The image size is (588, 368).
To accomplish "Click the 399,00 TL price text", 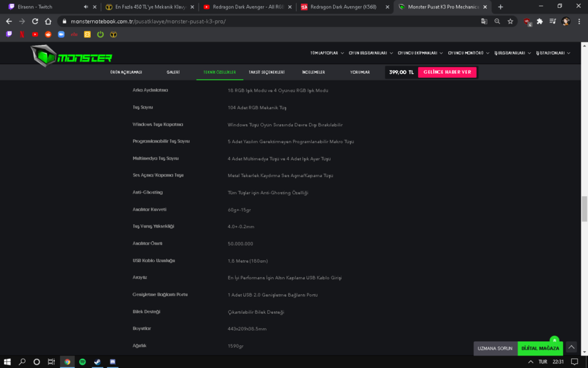I will tap(401, 72).
